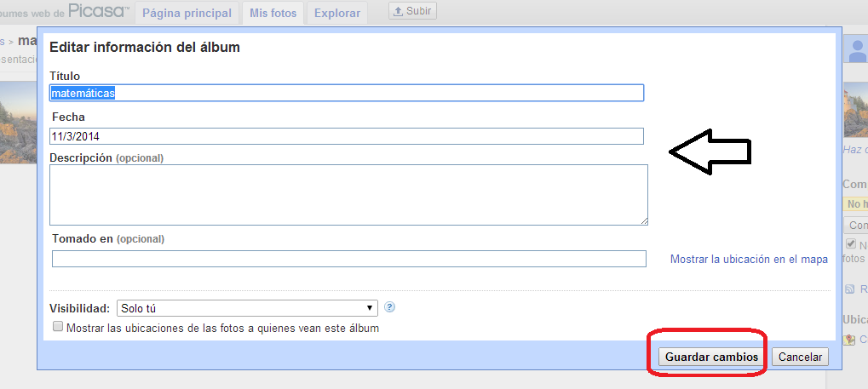Click the help icon beside Visibilidad
This screenshot has height=389, width=868.
(390, 308)
